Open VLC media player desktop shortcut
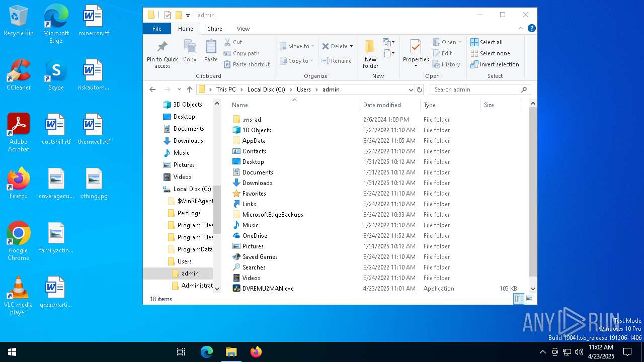This screenshot has width=644, height=362. 19,296
